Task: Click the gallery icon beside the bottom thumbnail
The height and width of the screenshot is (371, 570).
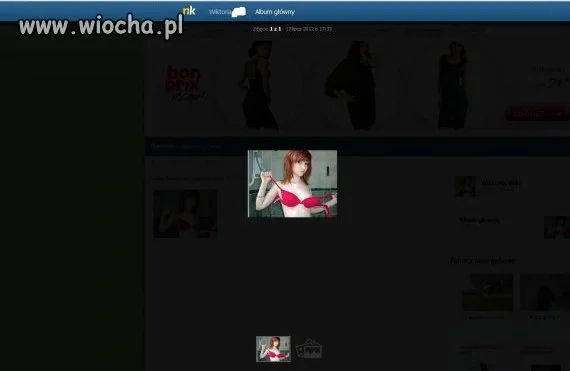Action: click(309, 349)
